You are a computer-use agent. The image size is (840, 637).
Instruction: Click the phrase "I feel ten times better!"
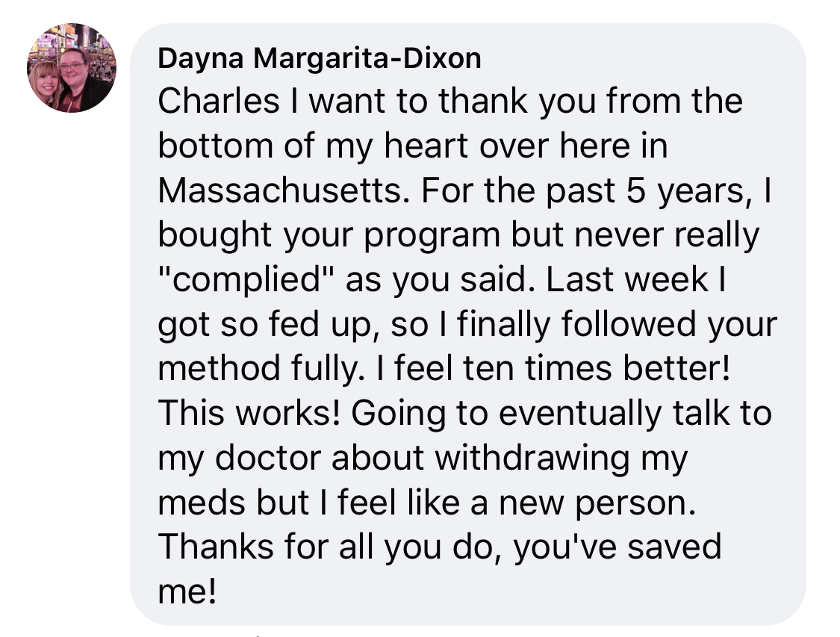pos(597,369)
